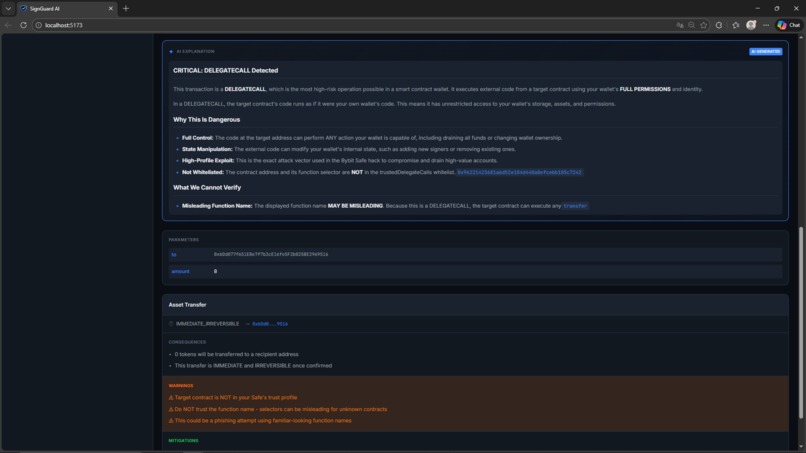Click the amount value 0
Viewport: 806px width, 453px height.
click(215, 271)
